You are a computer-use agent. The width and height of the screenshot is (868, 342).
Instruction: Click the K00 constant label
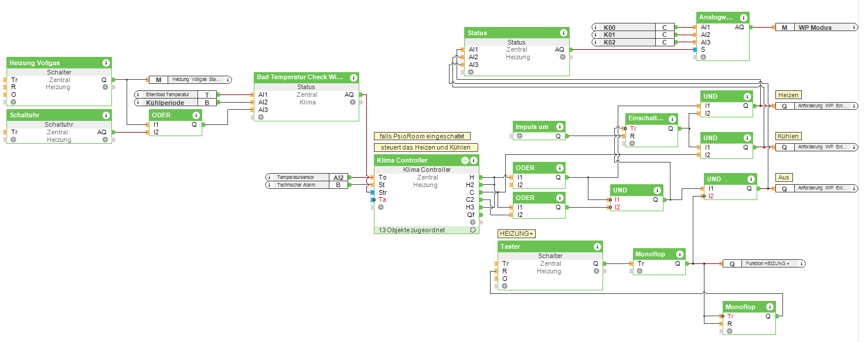tap(610, 27)
